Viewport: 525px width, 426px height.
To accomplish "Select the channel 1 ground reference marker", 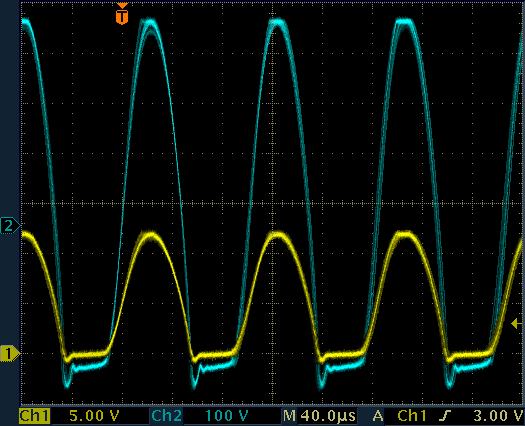I will 10,354.
